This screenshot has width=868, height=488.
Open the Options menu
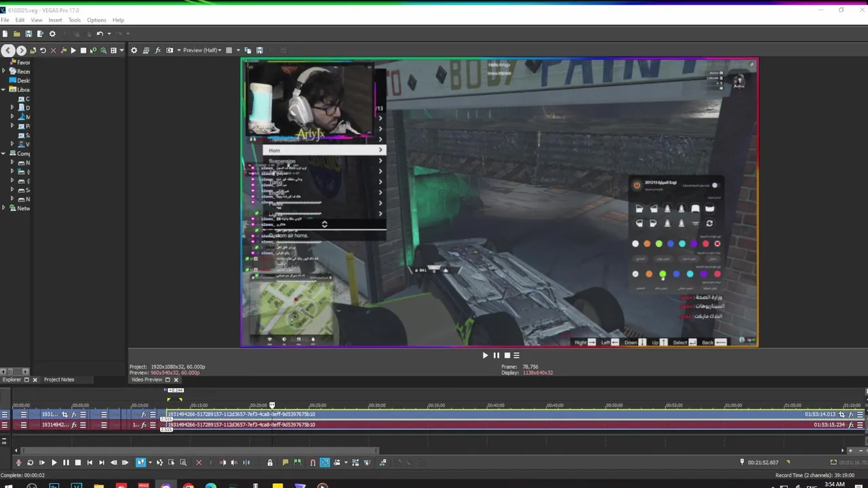tap(96, 20)
